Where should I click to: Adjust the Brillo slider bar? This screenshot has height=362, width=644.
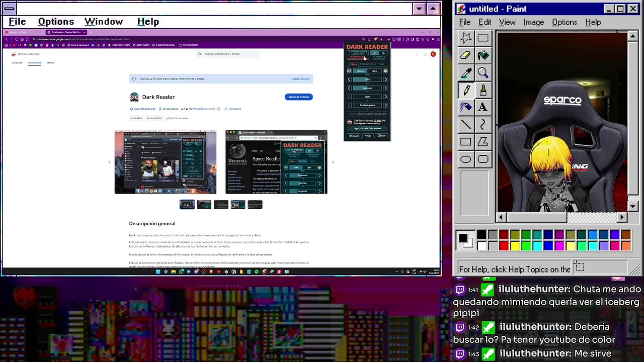tap(367, 79)
